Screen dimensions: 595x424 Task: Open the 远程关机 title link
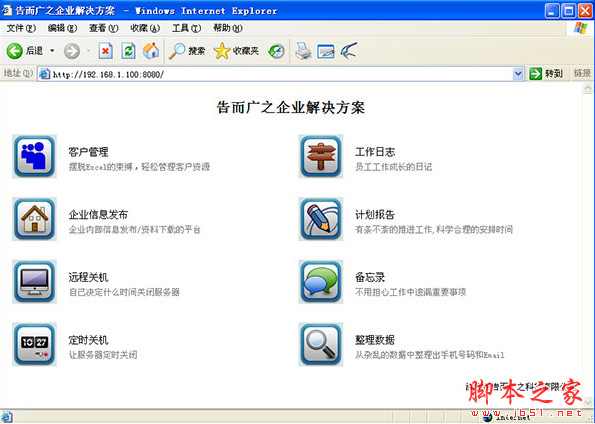tap(88, 277)
